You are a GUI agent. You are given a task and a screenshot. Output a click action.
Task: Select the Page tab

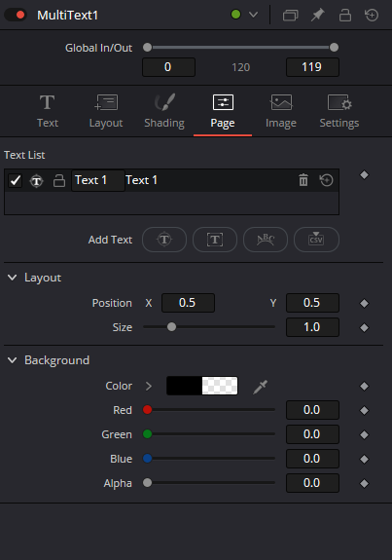[x=223, y=111]
